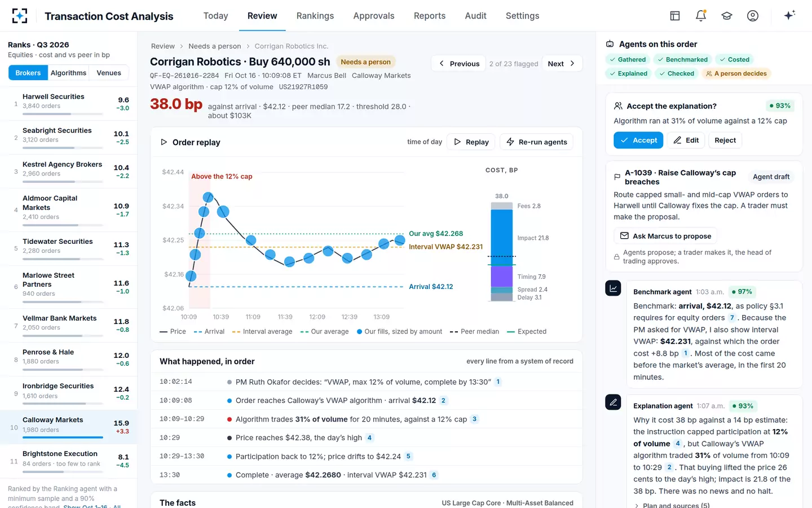Viewport: 812px width, 508px height.
Task: Click the lock icon beside Agents propose note
Action: pos(617,257)
